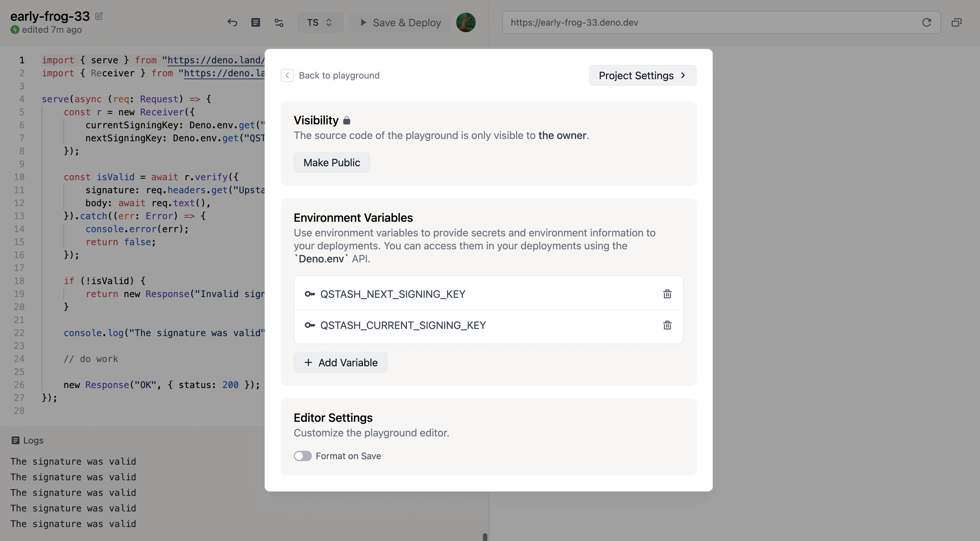Open the playground settings sliders icon
The width and height of the screenshot is (980, 541).
point(279,22)
